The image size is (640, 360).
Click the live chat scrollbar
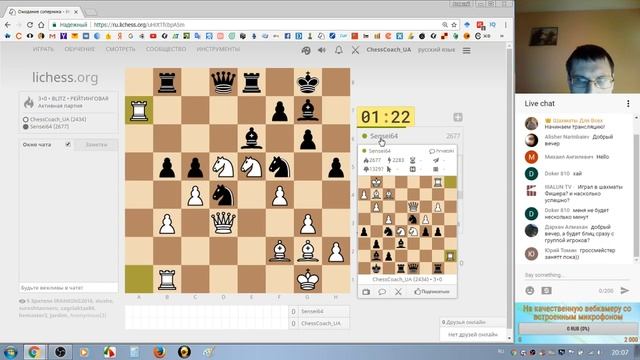[636, 188]
